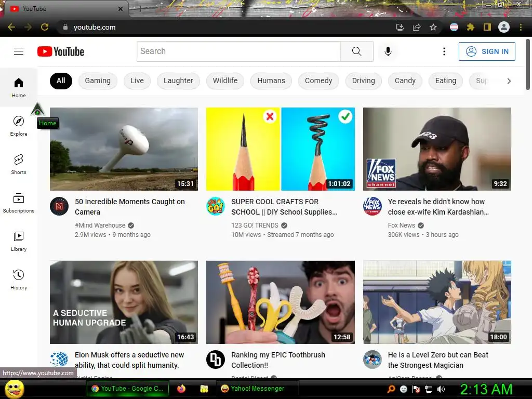Open Shorts in sidebar
532x399 pixels.
pyautogui.click(x=19, y=164)
